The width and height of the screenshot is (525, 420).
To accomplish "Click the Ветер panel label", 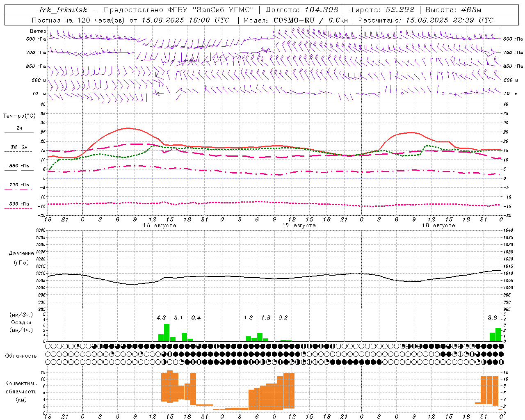I will coord(38,31).
